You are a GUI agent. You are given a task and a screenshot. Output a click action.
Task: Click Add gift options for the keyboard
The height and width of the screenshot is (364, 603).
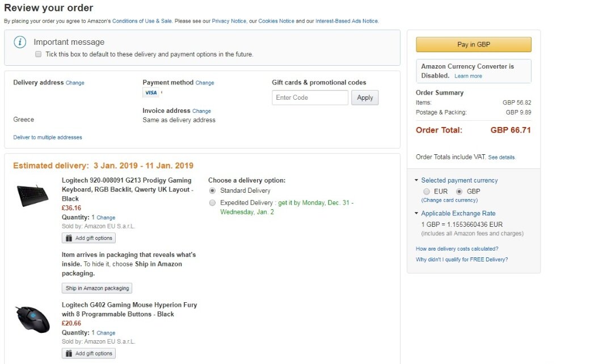click(x=88, y=238)
